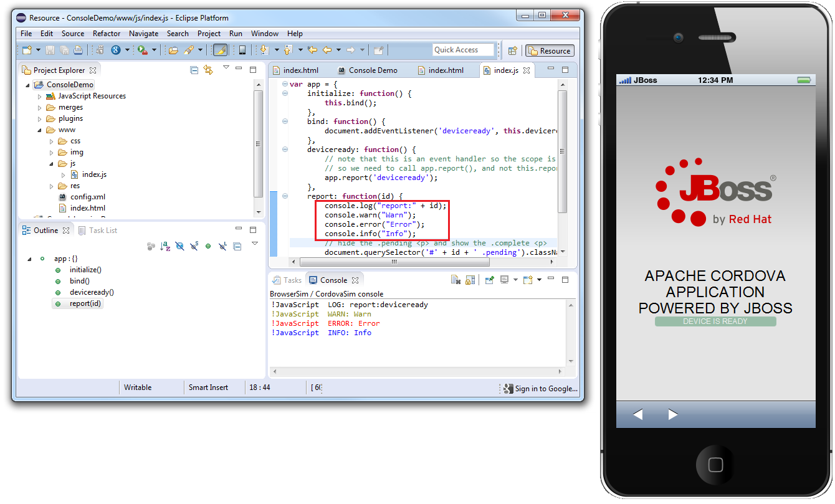
Task: Click the Display Selected Console monitor icon
Action: [x=504, y=280]
